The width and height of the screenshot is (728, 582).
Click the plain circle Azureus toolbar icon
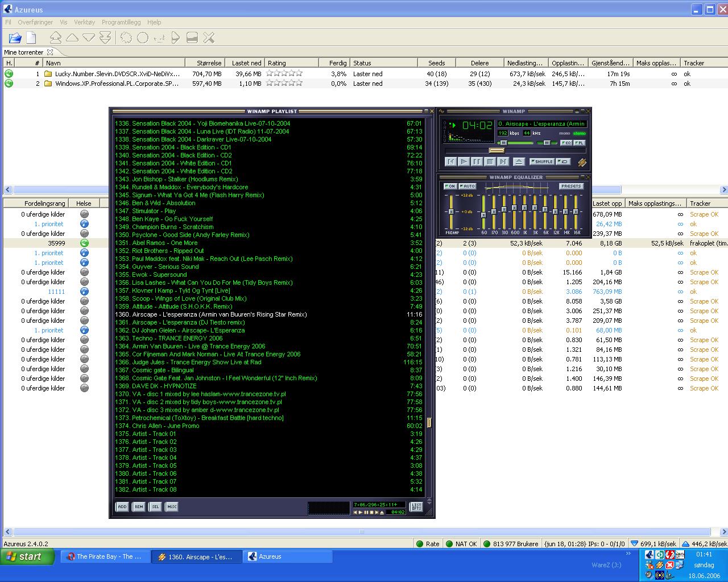(x=143, y=38)
